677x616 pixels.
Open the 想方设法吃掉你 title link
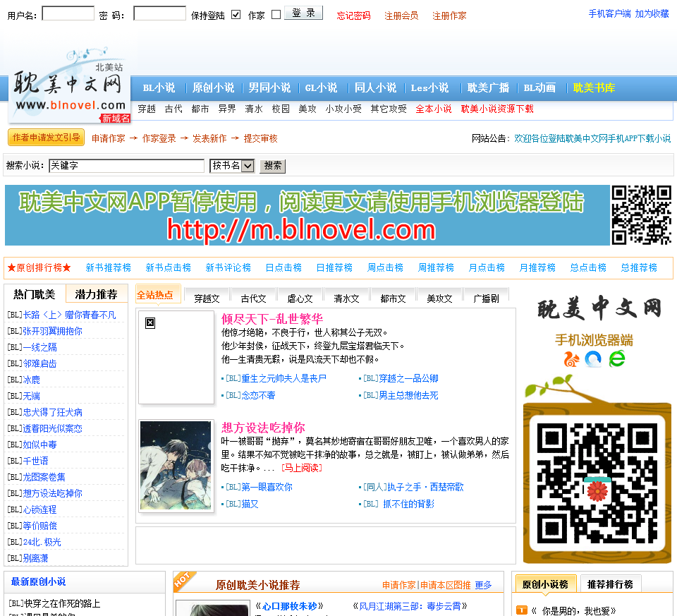pyautogui.click(x=263, y=428)
